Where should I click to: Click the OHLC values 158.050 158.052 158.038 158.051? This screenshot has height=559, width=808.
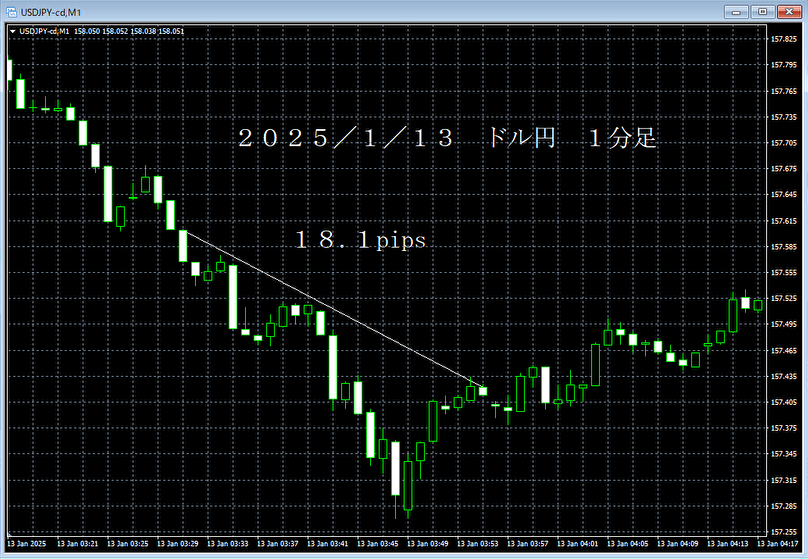129,31
